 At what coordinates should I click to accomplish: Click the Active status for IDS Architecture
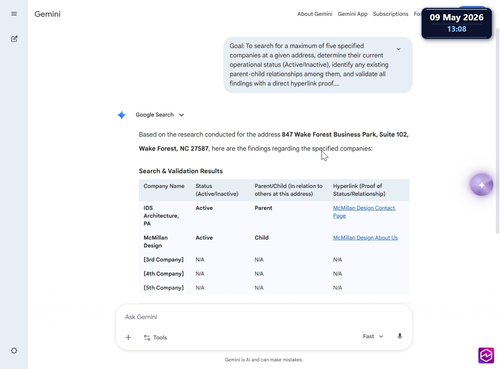[x=204, y=208]
